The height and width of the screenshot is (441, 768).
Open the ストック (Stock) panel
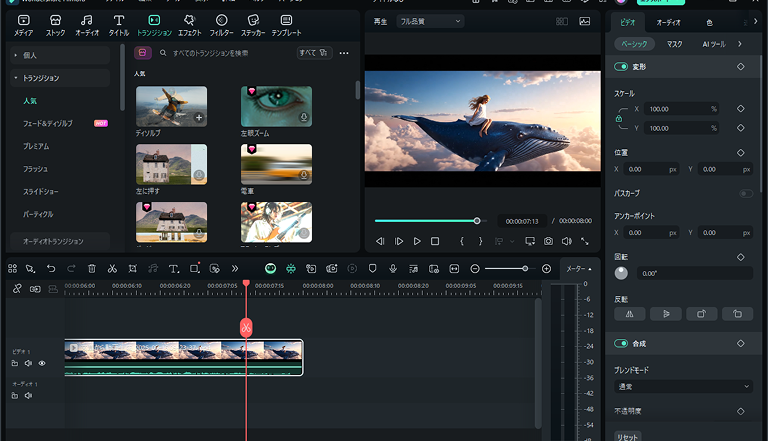coord(55,25)
